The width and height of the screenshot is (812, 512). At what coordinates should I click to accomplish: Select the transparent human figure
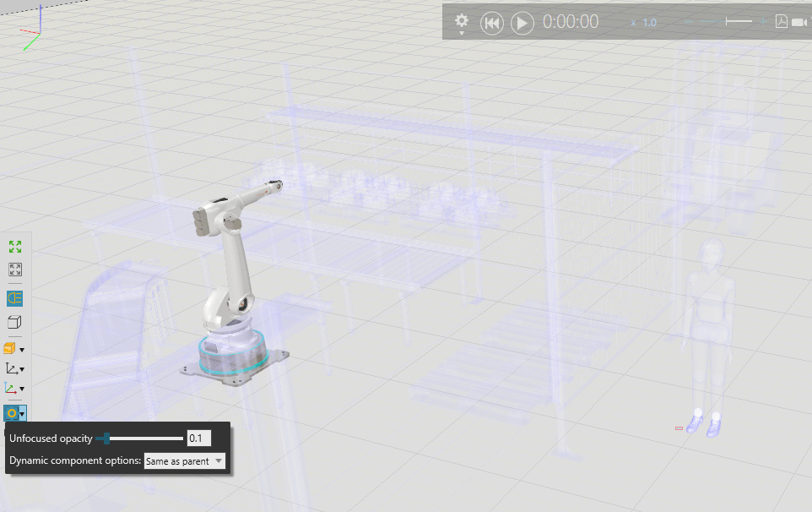[x=710, y=337]
